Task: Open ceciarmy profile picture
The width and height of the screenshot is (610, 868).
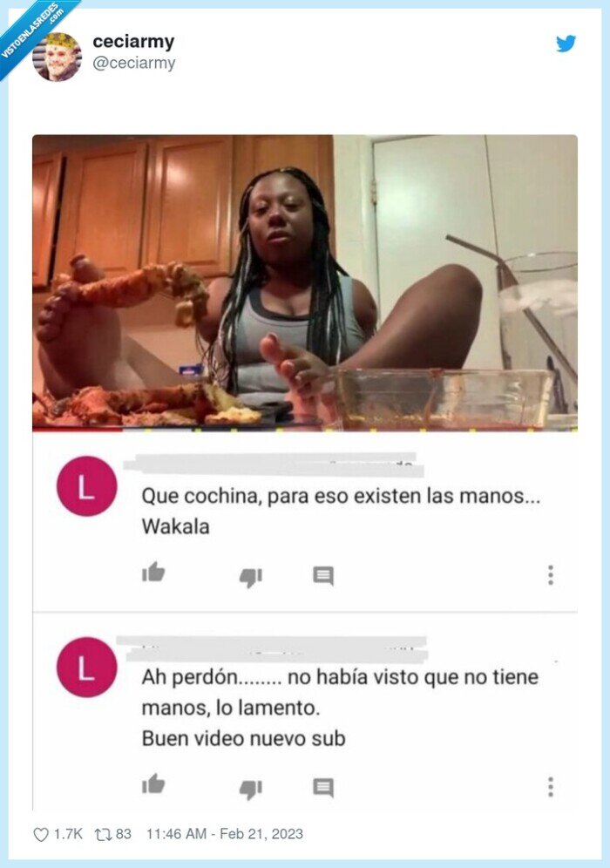Action: click(58, 57)
